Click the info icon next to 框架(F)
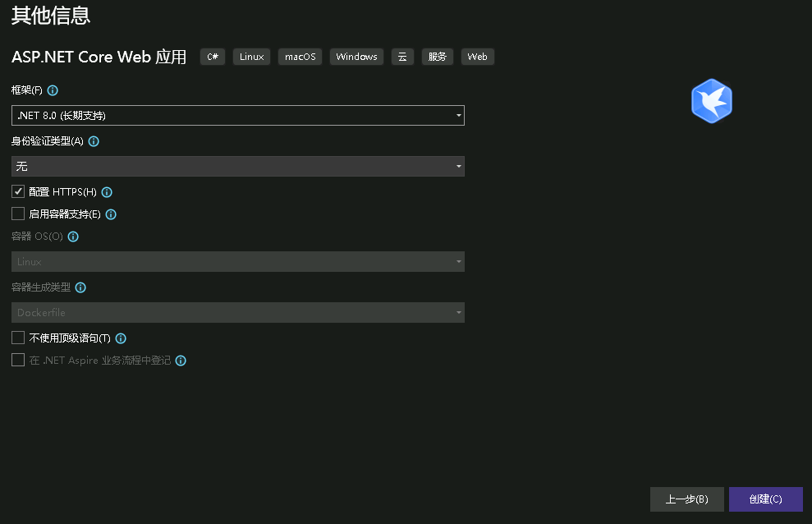This screenshot has height=524, width=812. point(53,90)
